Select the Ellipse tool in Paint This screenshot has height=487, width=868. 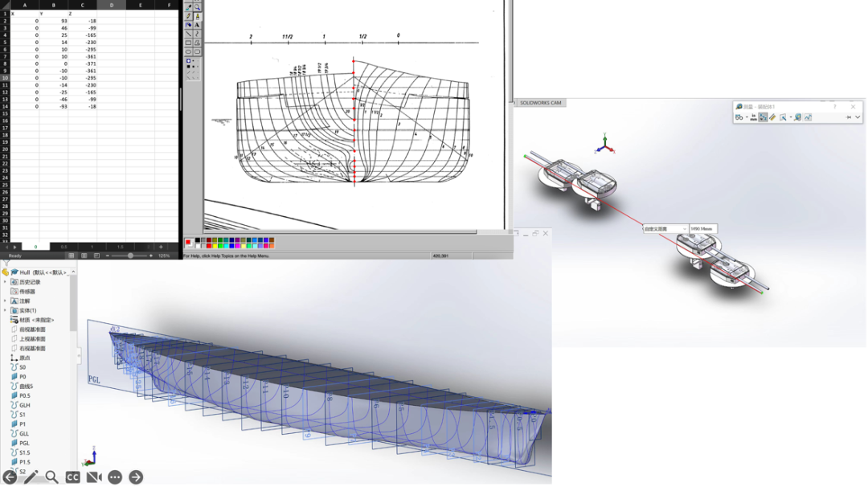click(x=189, y=51)
